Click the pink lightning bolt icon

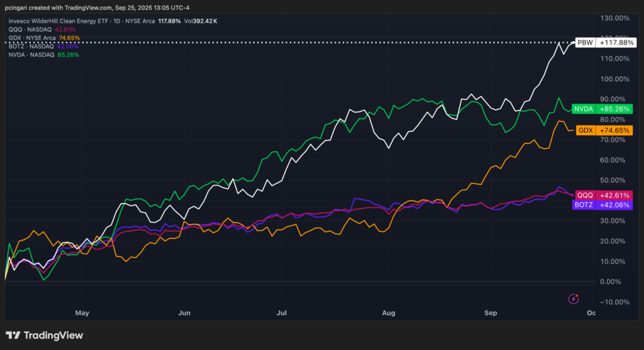(x=574, y=299)
